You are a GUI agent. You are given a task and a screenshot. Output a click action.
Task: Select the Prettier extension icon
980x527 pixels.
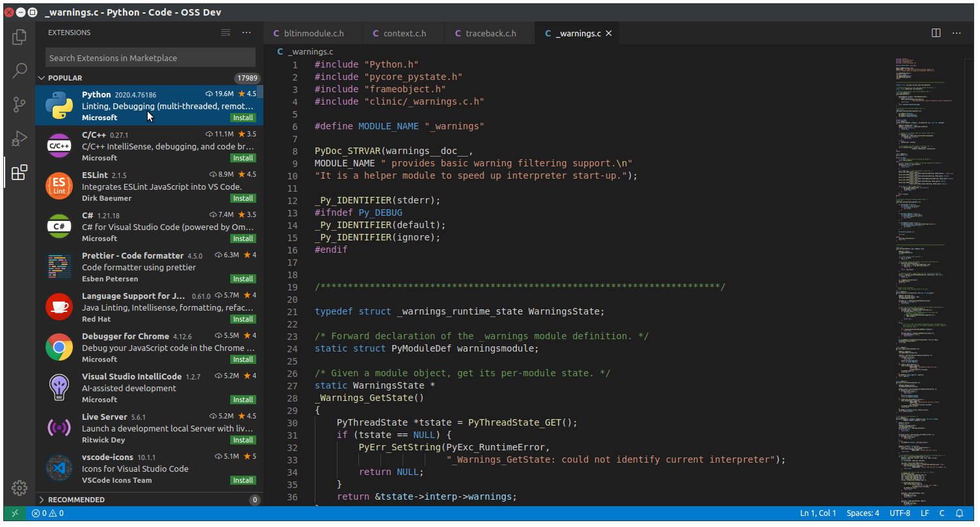tap(59, 266)
